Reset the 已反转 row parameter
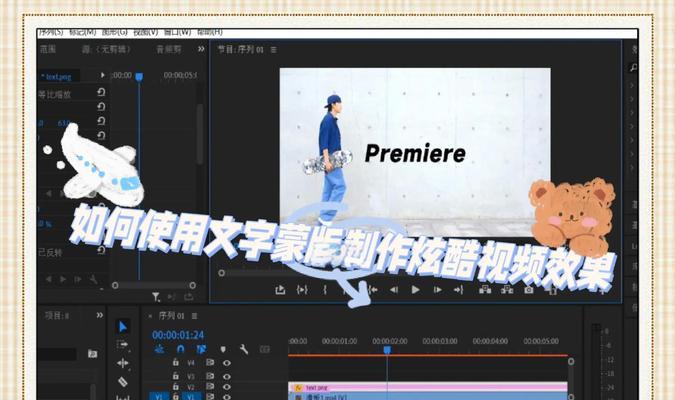Viewport: 675px width, 400px height. point(101,250)
